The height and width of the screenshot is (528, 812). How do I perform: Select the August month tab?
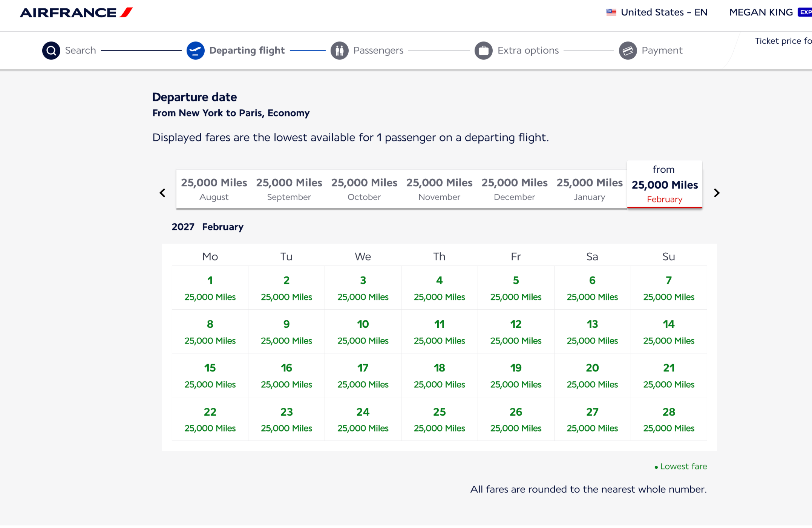point(214,189)
